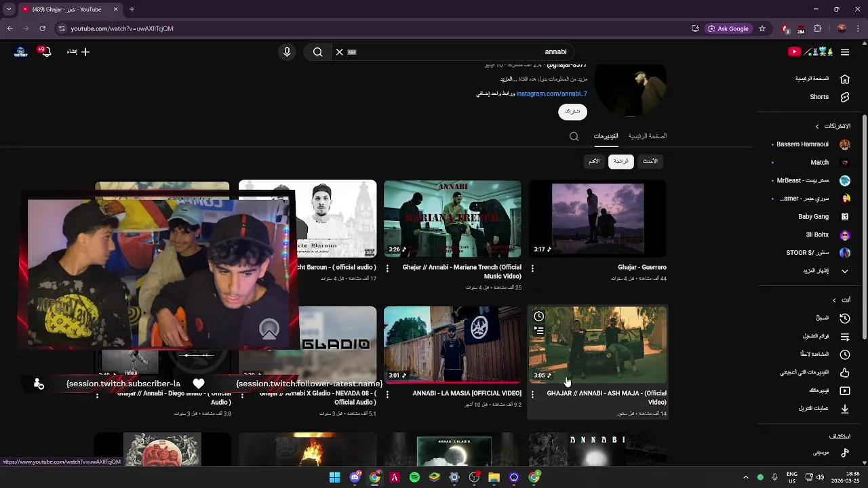
Task: Search within the channel's videos icon
Action: coord(574,136)
